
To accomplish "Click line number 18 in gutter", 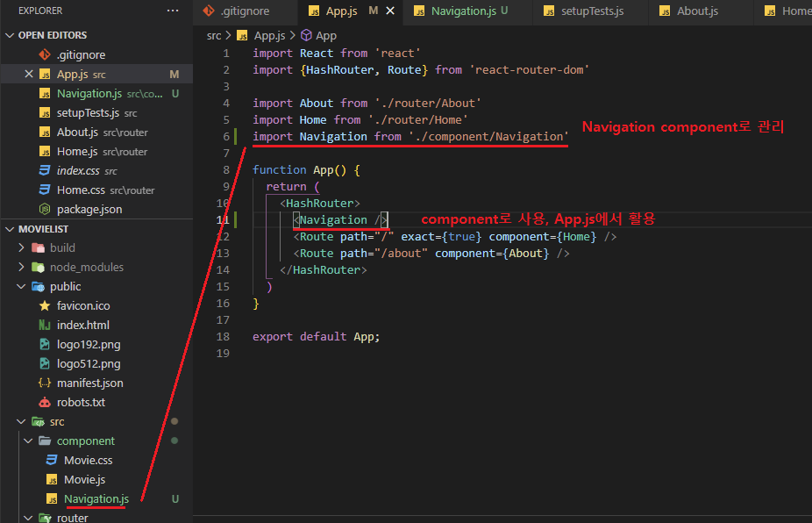I will click(224, 337).
